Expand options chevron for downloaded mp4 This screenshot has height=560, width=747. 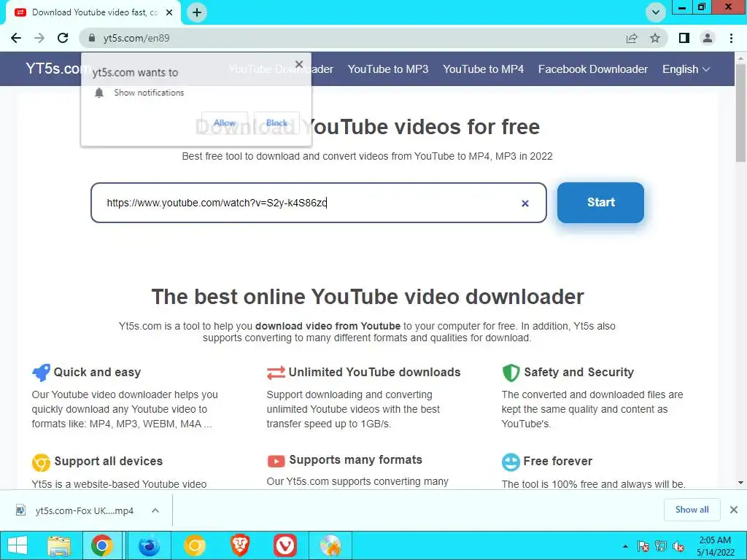click(155, 510)
